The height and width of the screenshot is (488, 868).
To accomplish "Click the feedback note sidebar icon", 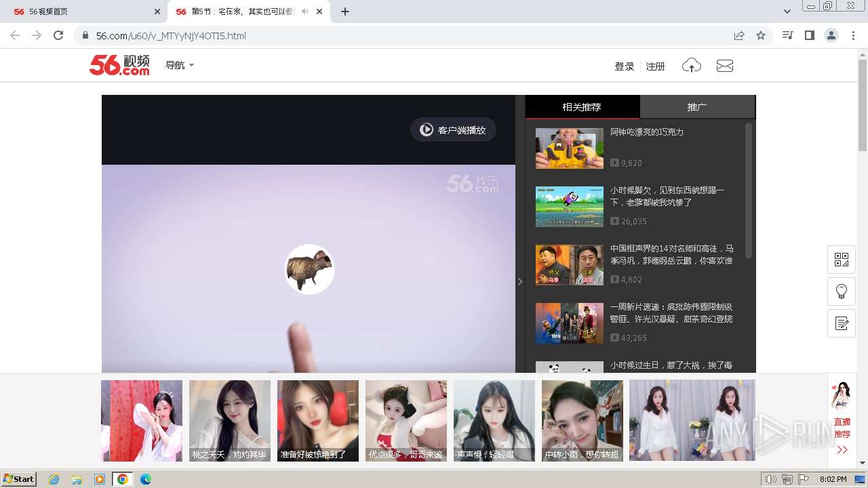I will click(842, 323).
